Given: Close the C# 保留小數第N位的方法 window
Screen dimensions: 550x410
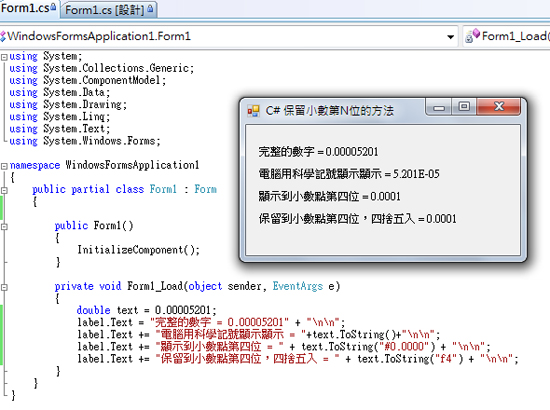Looking at the screenshot, I should pyautogui.click(x=498, y=107).
